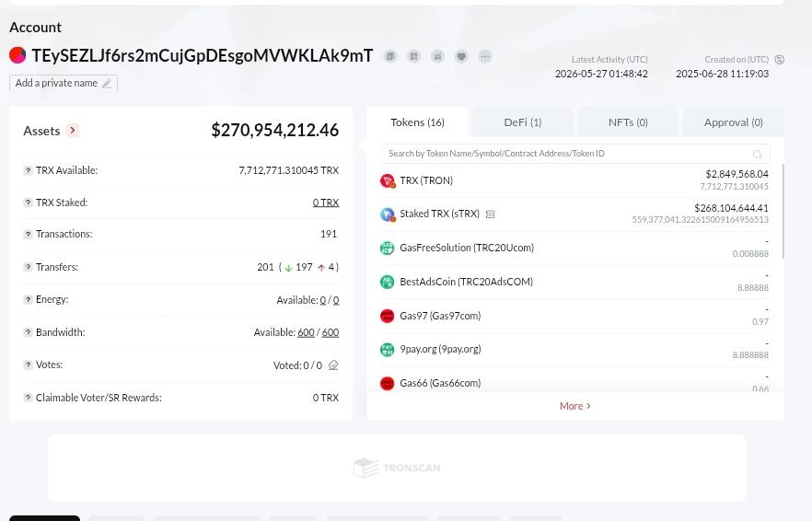Click the pencil icon next to private name

click(107, 84)
